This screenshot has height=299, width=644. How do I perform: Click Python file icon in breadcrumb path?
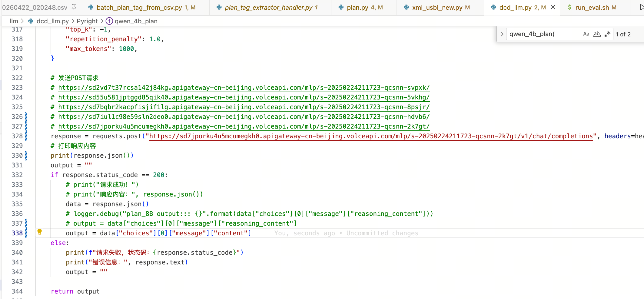(31, 21)
